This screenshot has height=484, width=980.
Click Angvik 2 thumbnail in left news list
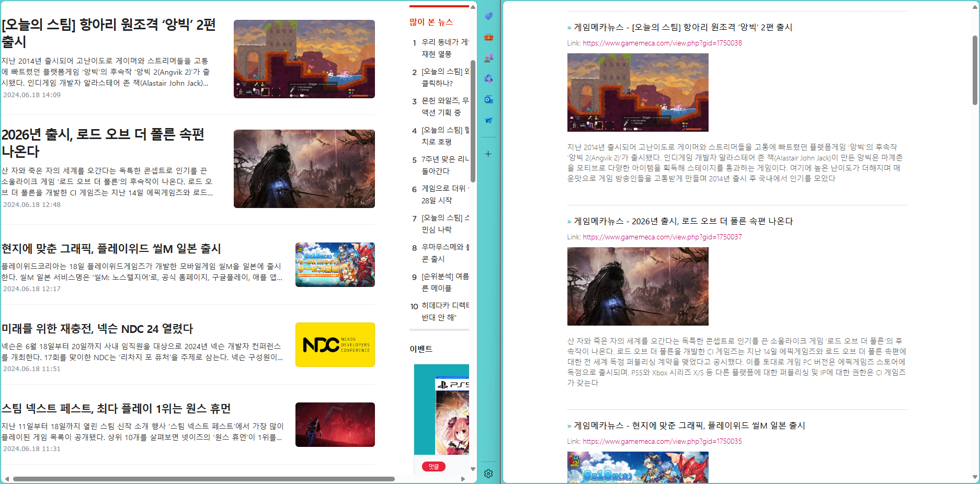(x=304, y=59)
